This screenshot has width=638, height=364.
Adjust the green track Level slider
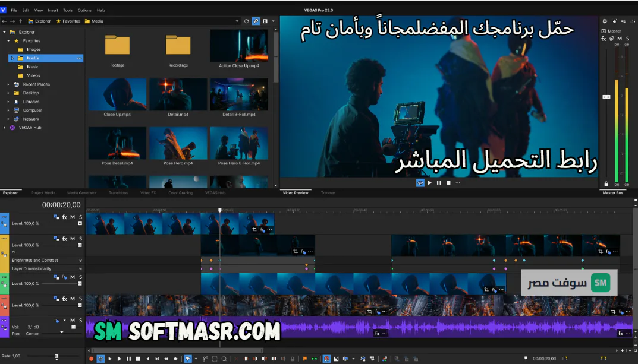80,284
